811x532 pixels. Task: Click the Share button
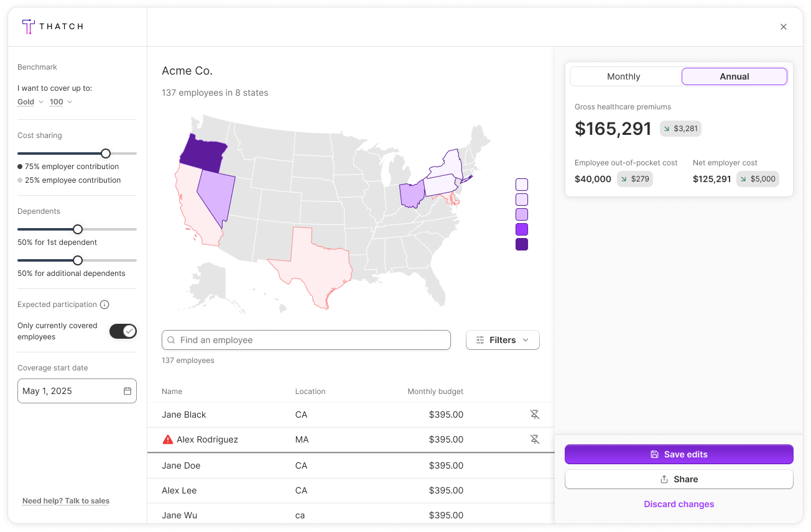coord(679,479)
